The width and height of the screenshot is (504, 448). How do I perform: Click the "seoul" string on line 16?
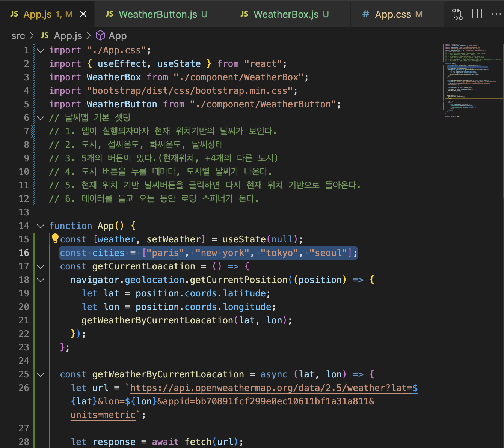[x=328, y=253]
